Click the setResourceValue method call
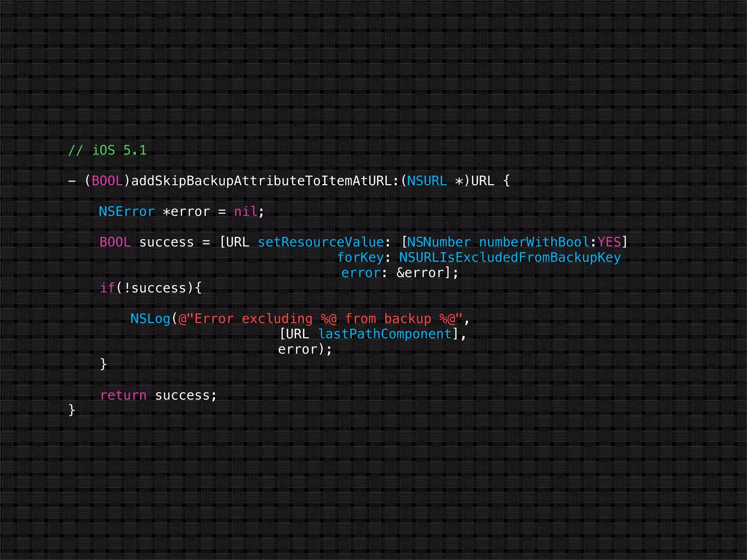The image size is (747, 560). click(321, 242)
